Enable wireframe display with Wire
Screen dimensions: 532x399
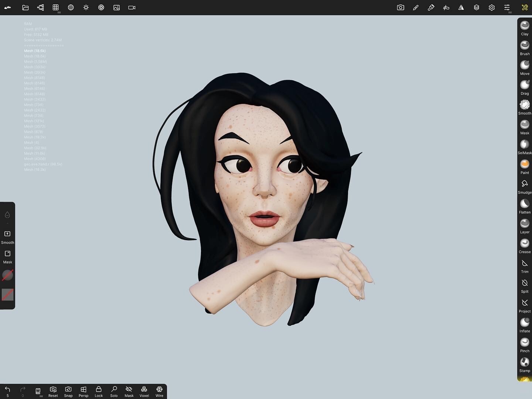pyautogui.click(x=159, y=391)
